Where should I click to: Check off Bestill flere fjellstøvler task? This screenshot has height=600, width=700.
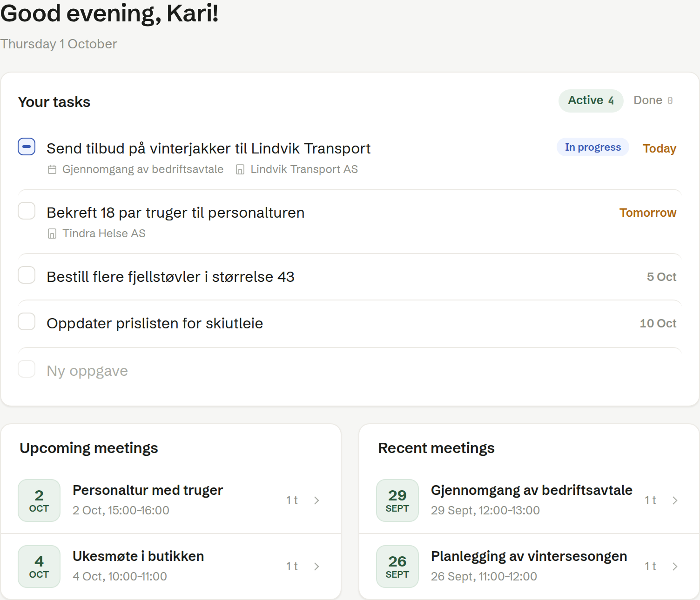(27, 275)
